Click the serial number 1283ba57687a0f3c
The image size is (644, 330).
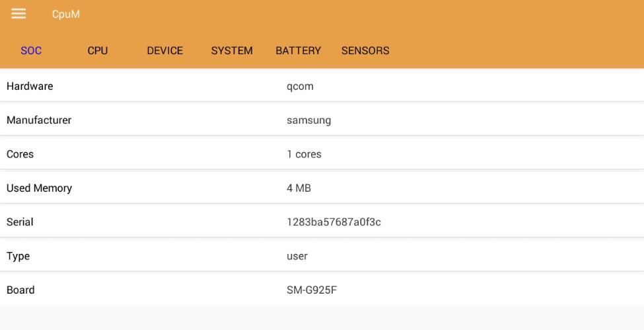334,222
